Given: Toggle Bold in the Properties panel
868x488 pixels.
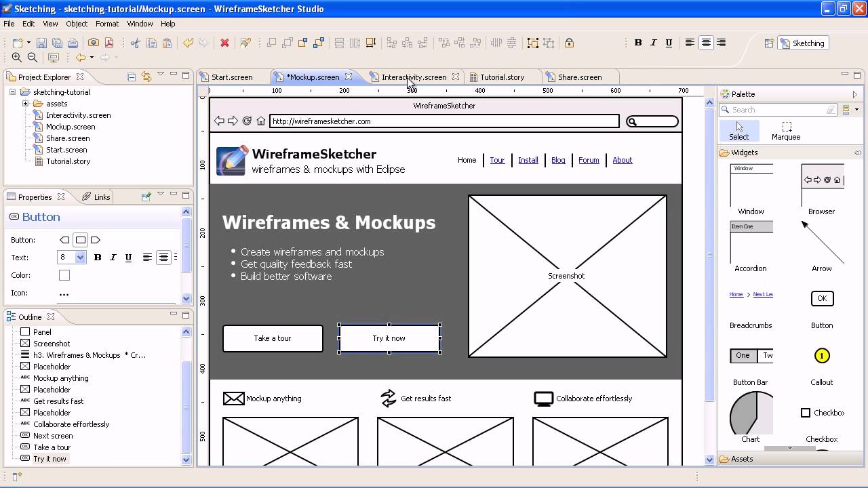Looking at the screenshot, I should coord(98,258).
